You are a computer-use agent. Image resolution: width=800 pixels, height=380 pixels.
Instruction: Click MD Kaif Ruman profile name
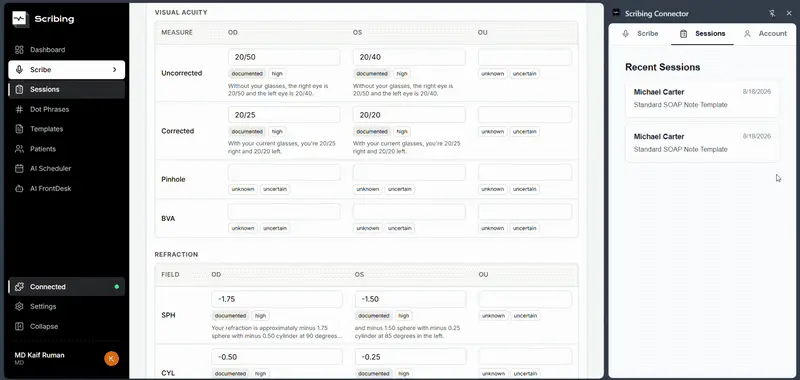(x=39, y=355)
